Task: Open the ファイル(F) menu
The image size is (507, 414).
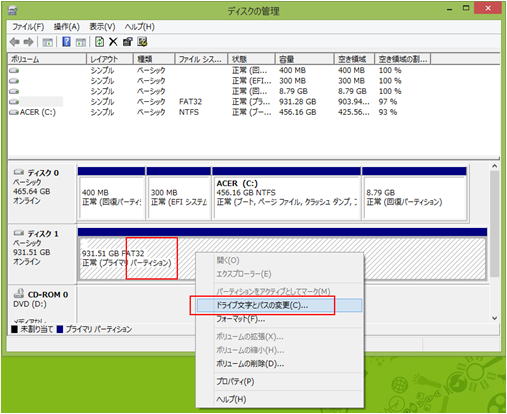Action: (28, 27)
